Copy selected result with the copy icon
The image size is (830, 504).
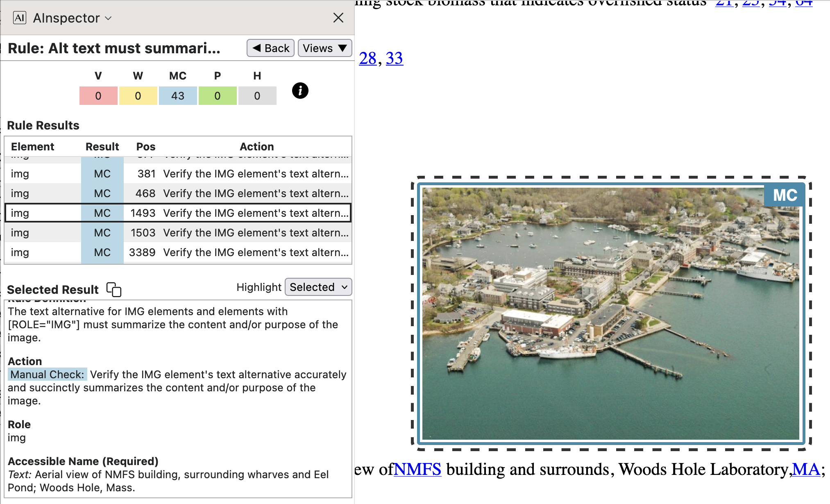[114, 289]
